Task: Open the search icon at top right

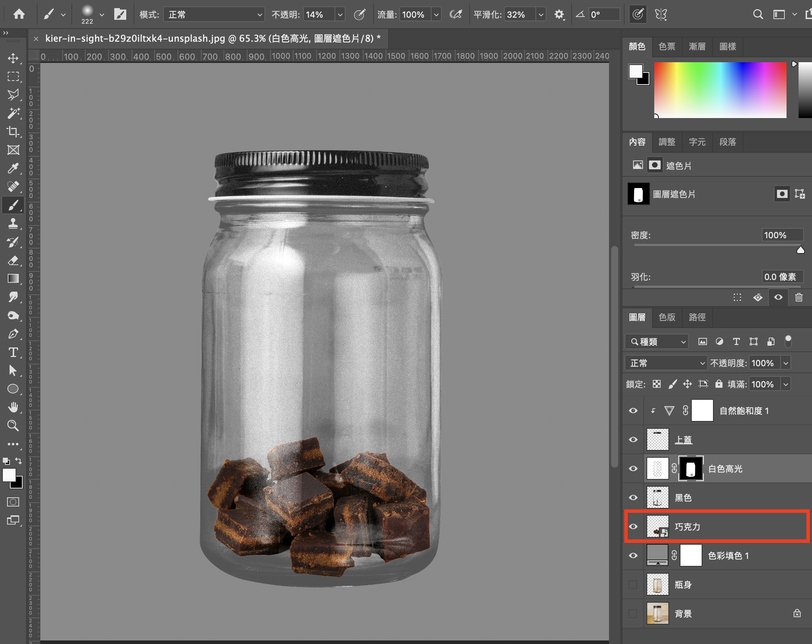Action: pyautogui.click(x=758, y=15)
